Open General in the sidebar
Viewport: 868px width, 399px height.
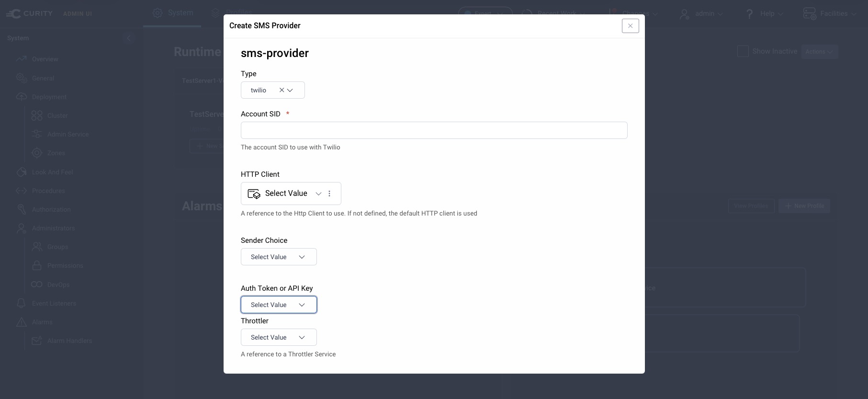[43, 78]
